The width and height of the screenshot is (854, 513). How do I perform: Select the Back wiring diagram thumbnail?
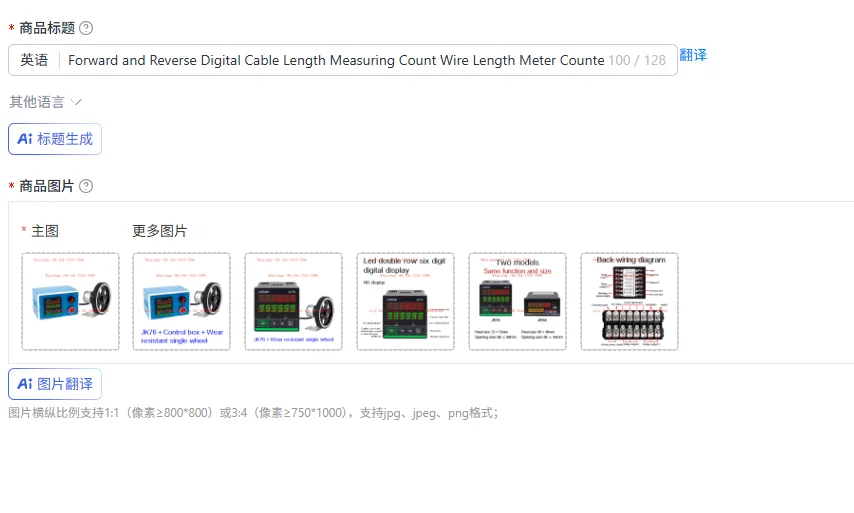[630, 301]
